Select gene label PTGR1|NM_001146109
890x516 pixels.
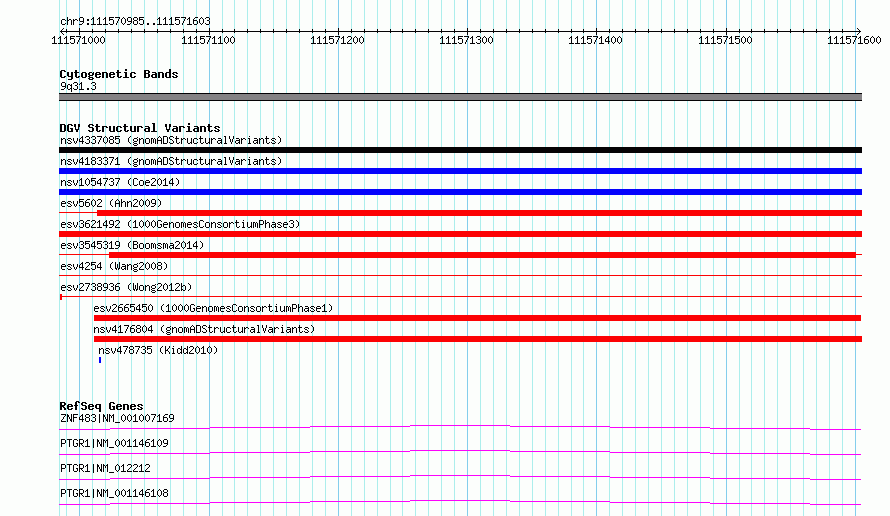tap(114, 443)
